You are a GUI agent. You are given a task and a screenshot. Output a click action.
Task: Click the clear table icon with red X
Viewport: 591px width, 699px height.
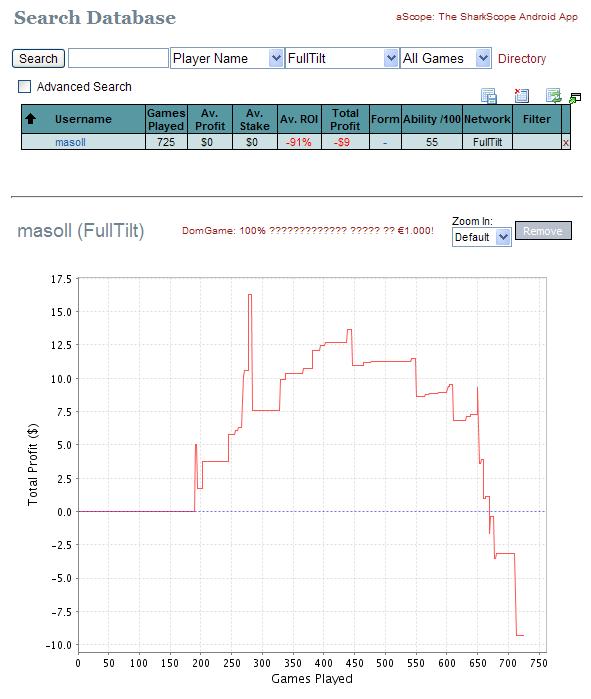(521, 95)
